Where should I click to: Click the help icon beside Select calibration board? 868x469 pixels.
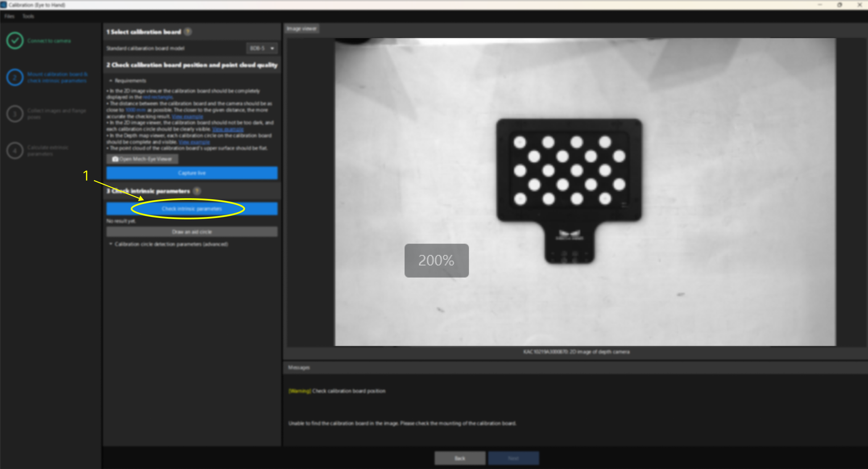coord(188,32)
